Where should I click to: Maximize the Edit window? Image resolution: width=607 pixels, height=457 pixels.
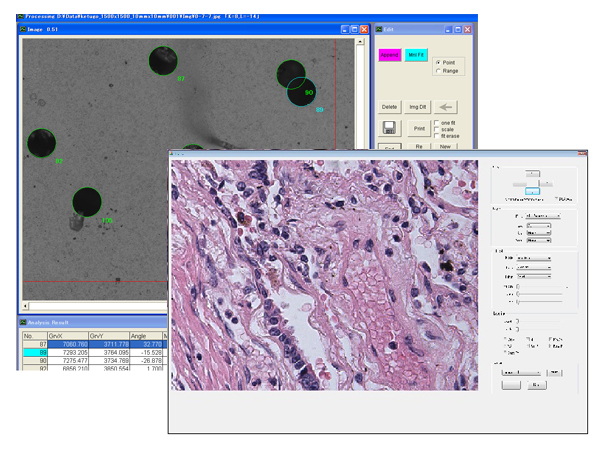click(458, 29)
